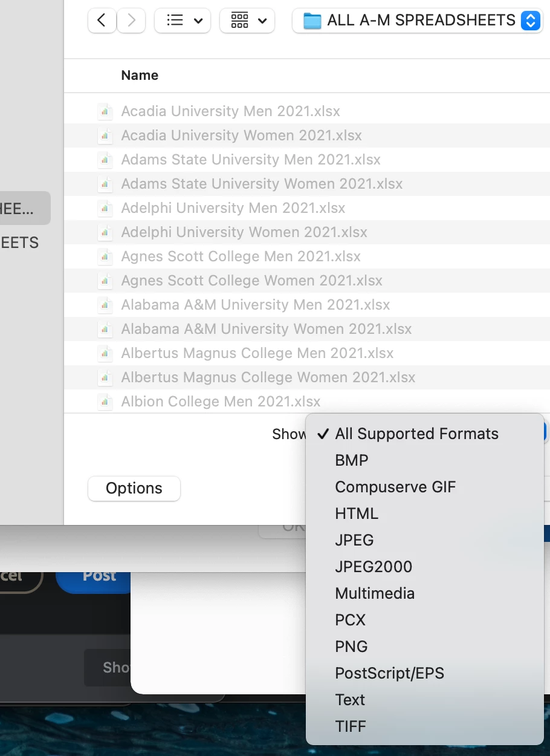
Task: Click Albion College Men 2021.xlsx file icon
Action: [x=105, y=402]
